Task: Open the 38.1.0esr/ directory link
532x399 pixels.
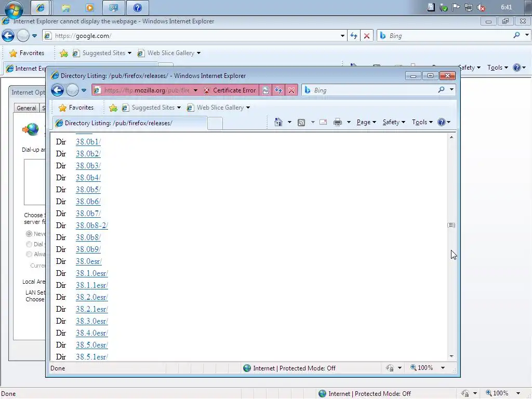Action: (91, 273)
